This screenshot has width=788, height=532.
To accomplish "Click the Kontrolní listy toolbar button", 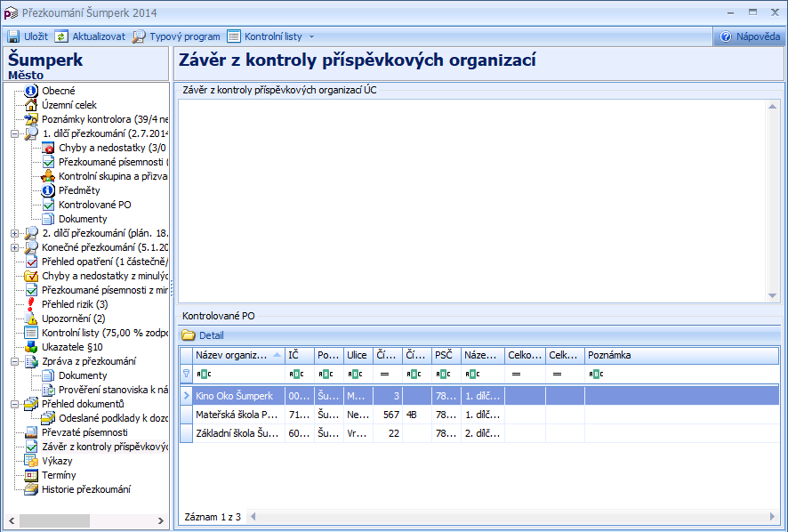I will tap(265, 36).
